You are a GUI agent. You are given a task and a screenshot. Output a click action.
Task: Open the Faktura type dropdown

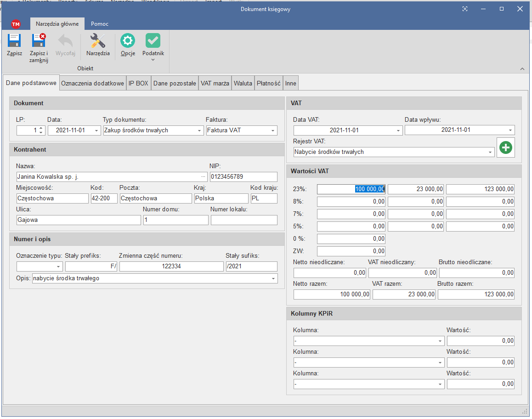click(x=273, y=130)
